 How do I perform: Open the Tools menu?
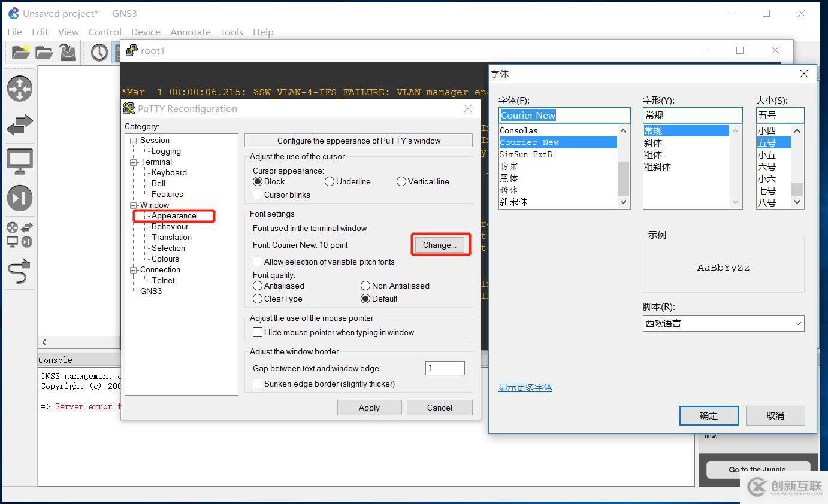pyautogui.click(x=232, y=32)
